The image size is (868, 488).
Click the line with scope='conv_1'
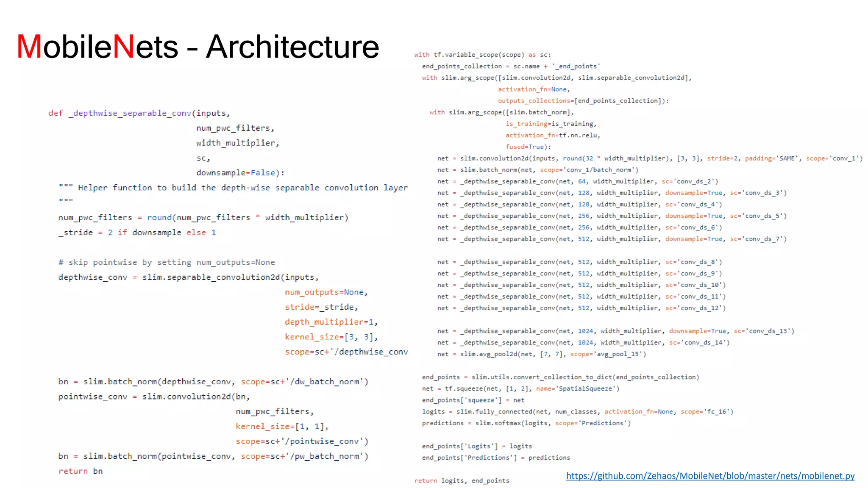click(x=649, y=158)
